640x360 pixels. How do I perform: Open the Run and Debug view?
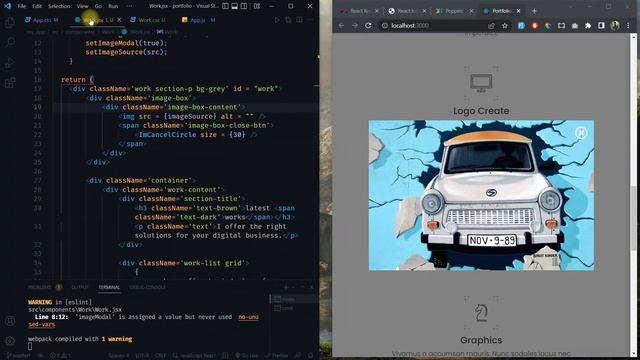point(10,62)
